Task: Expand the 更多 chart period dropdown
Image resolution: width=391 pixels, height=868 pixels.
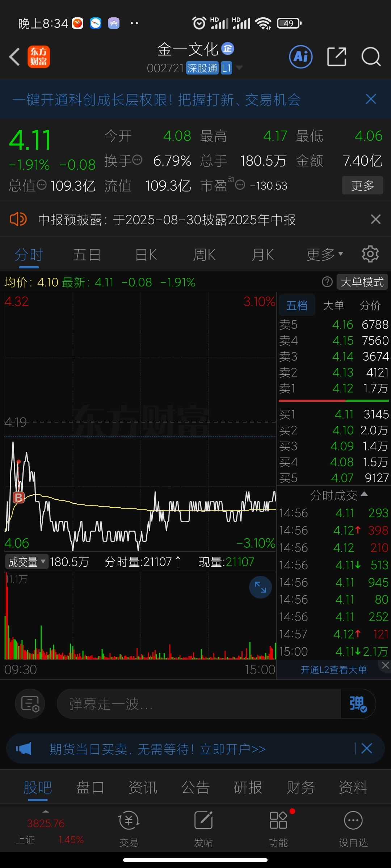Action: (x=324, y=255)
